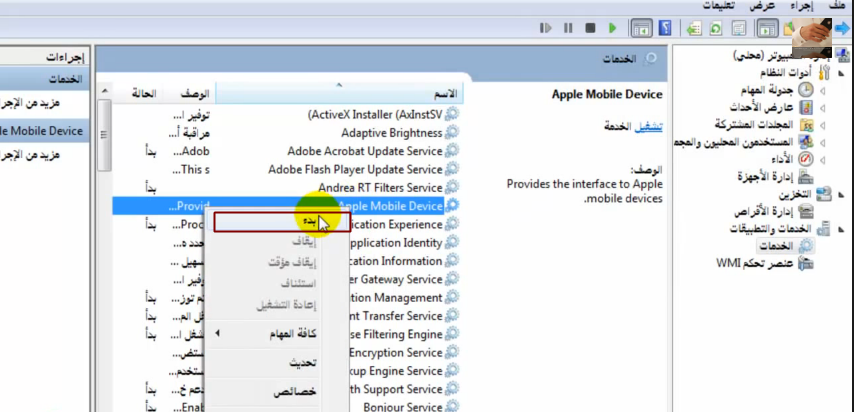The image size is (854, 412).
Task: Click the blue Forward arrow toolbar icon
Action: pyautogui.click(x=843, y=28)
